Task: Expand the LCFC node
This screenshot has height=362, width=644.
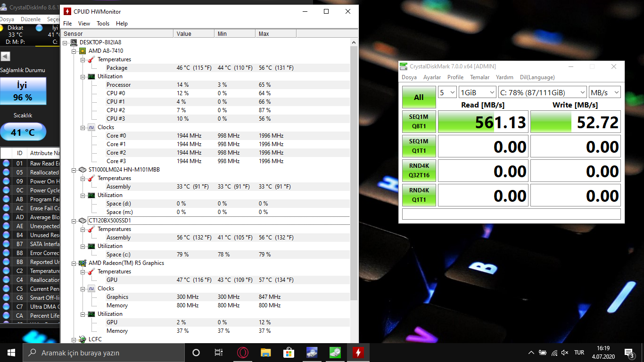Action: tap(74, 339)
